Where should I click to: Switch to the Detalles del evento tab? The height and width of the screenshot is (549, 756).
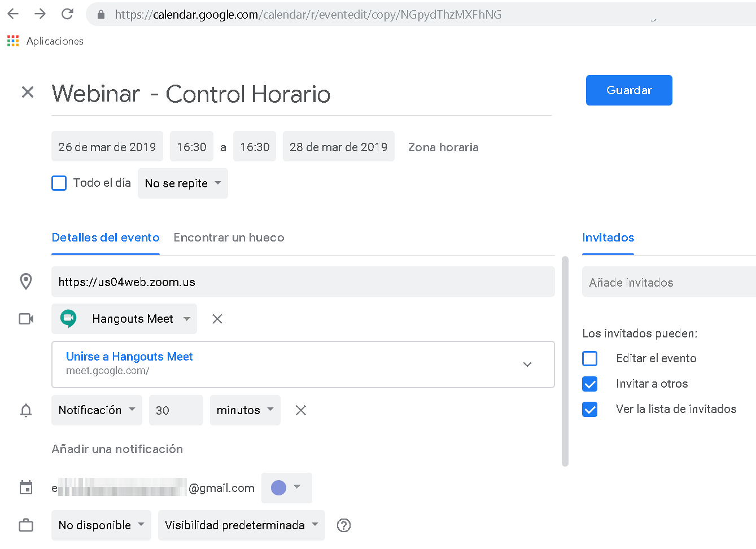(x=106, y=238)
